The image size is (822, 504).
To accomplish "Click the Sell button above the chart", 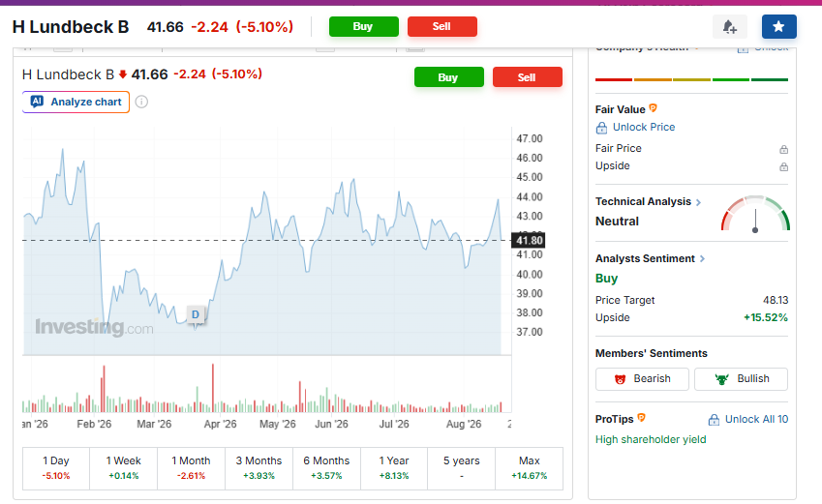I will pos(527,77).
